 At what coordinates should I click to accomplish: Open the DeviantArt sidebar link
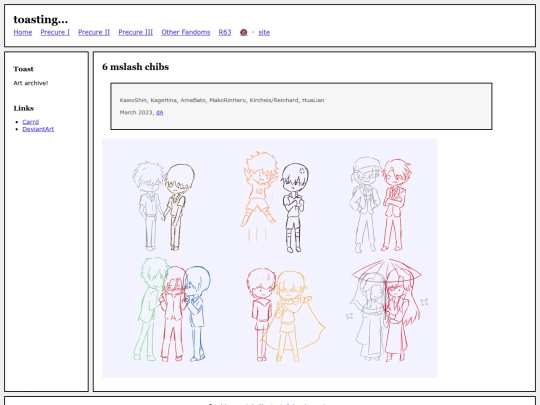click(38, 129)
